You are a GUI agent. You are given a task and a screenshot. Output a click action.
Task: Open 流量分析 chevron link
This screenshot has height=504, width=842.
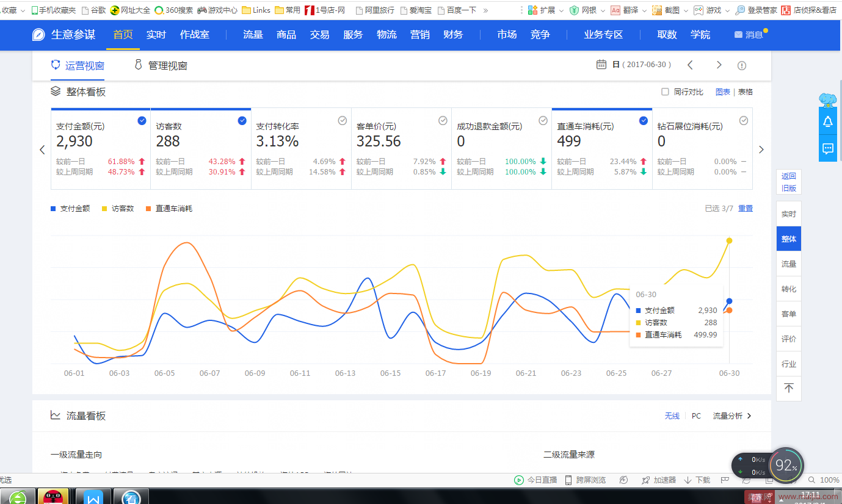(749, 416)
